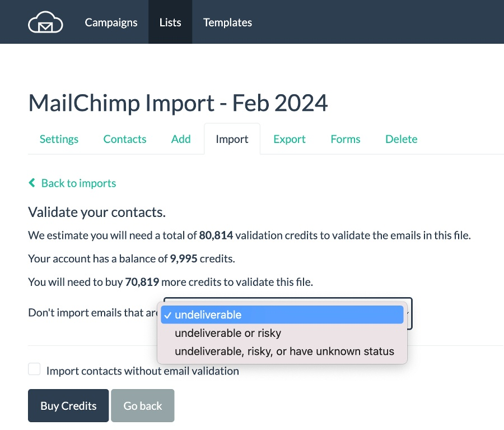Enable Import contacts without email validation
Viewport: 504px width, 430px height.
click(34, 369)
